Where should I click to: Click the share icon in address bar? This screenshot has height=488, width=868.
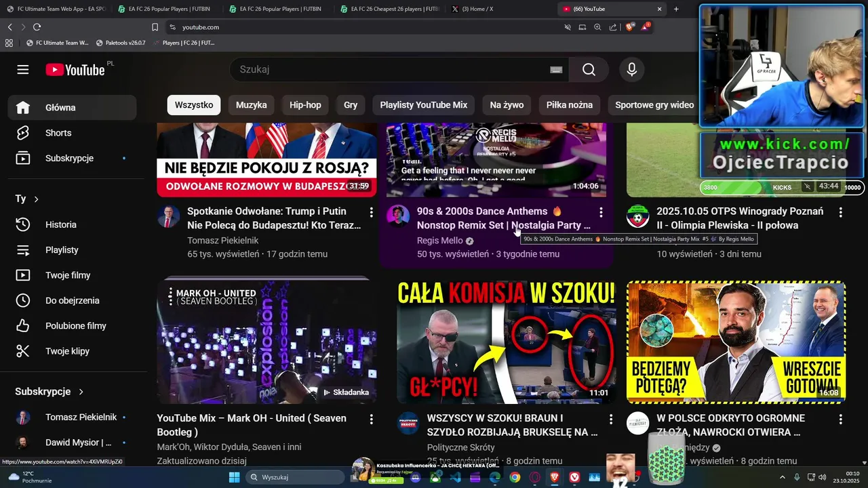(613, 27)
